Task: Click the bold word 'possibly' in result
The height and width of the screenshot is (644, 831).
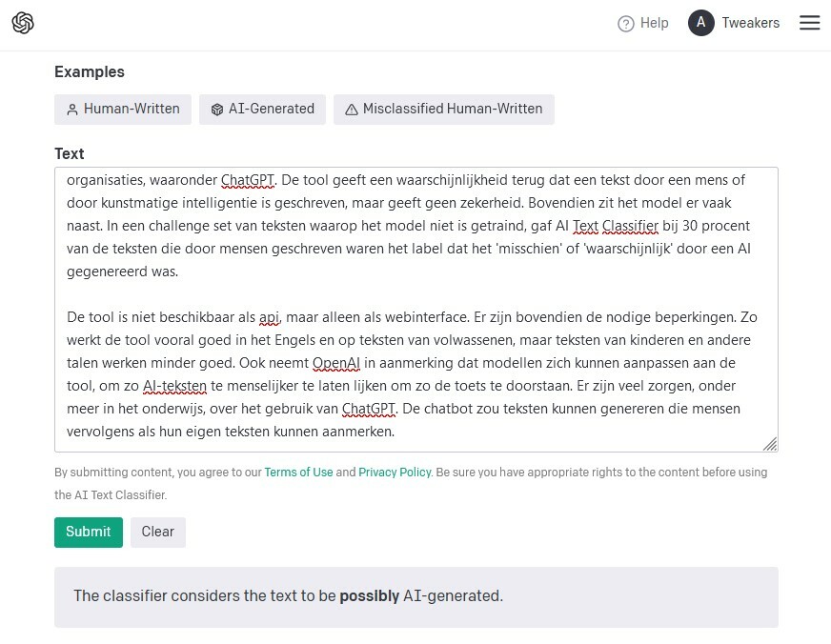Action: pyautogui.click(x=370, y=596)
